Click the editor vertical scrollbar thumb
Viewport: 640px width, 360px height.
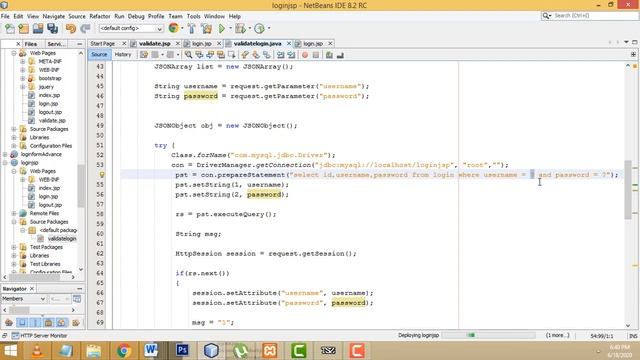click(628, 190)
